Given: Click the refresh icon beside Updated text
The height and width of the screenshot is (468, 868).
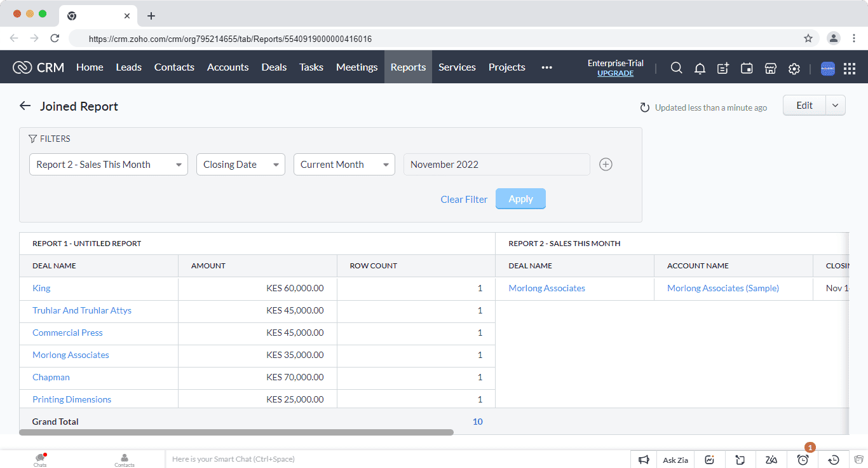Looking at the screenshot, I should 645,107.
